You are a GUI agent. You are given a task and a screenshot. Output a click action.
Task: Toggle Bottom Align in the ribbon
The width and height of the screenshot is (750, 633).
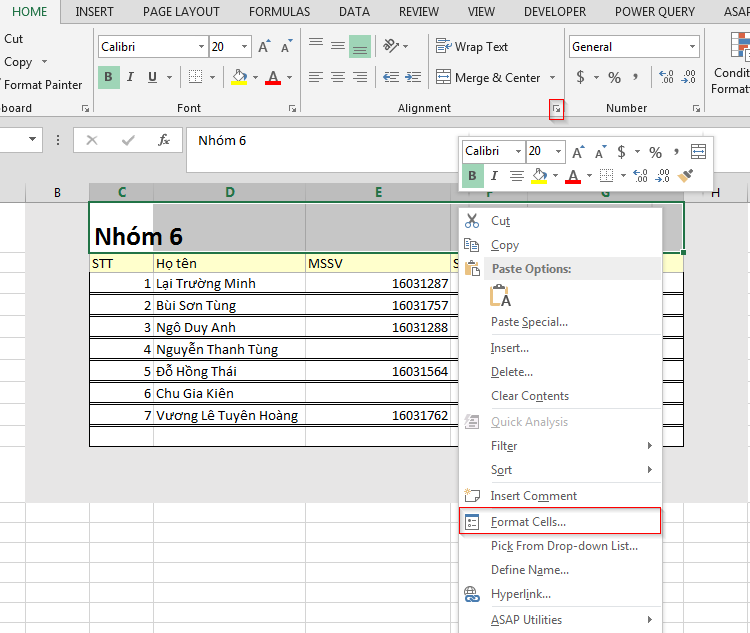tap(360, 46)
